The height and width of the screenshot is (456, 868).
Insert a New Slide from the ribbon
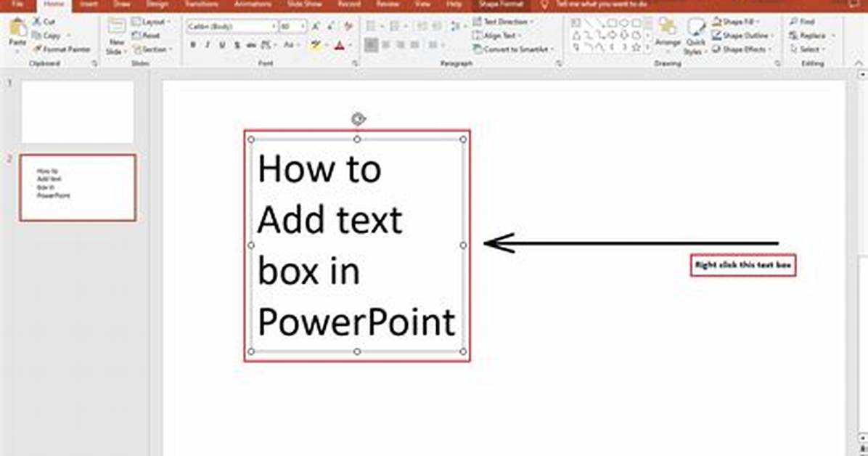[115, 36]
